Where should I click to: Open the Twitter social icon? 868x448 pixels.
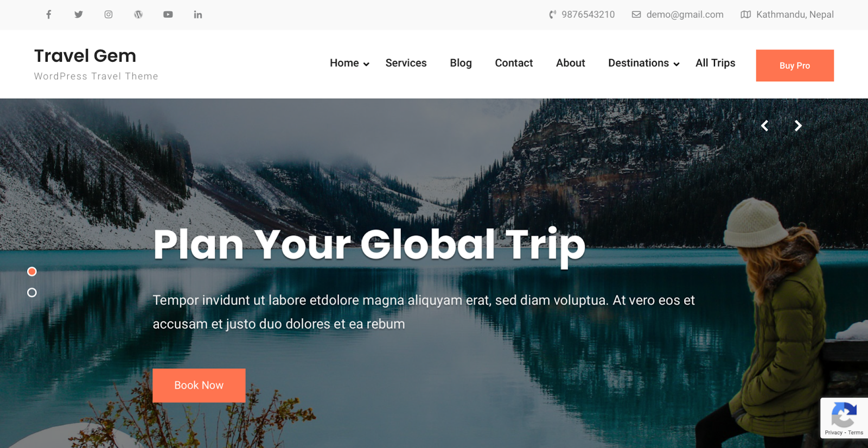(79, 15)
